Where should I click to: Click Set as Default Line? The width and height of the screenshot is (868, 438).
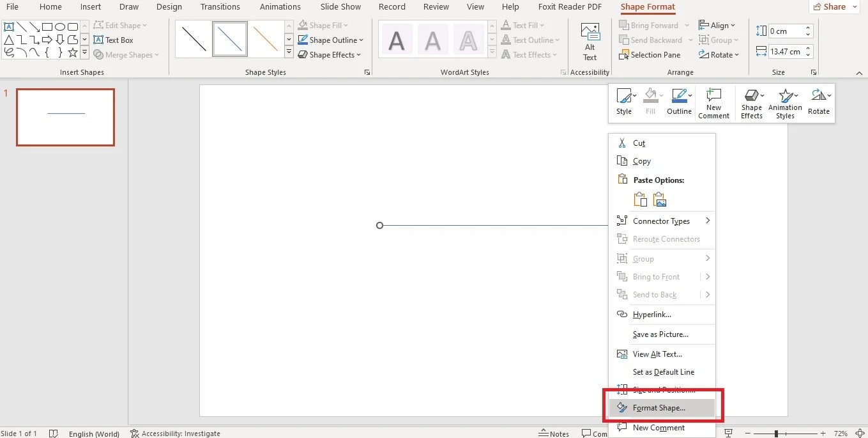[663, 372]
